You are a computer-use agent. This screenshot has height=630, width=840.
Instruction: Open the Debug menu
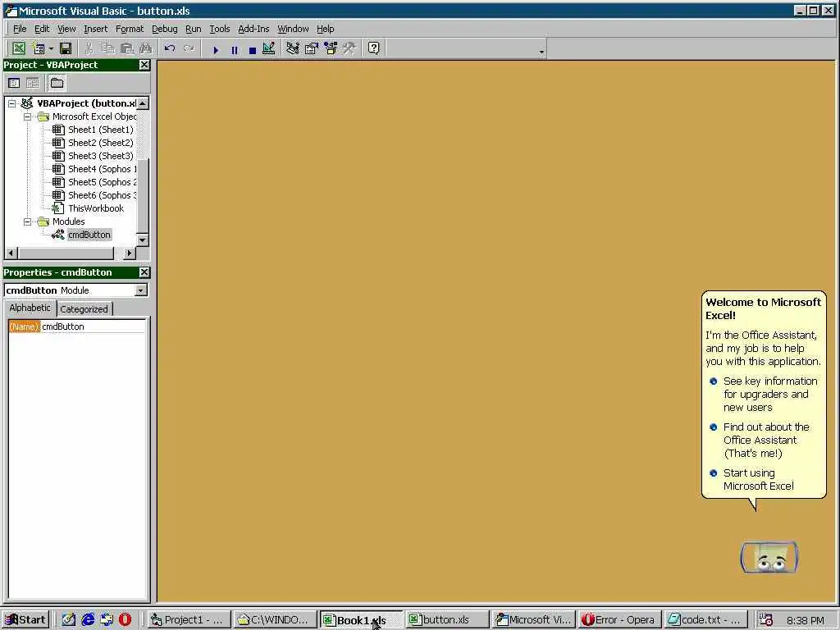coord(164,29)
